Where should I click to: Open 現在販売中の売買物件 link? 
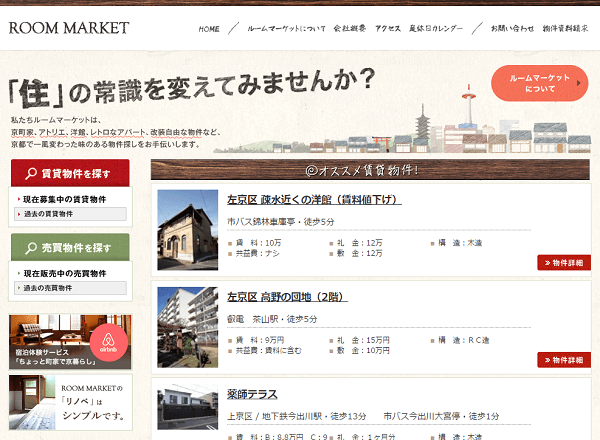64,273
